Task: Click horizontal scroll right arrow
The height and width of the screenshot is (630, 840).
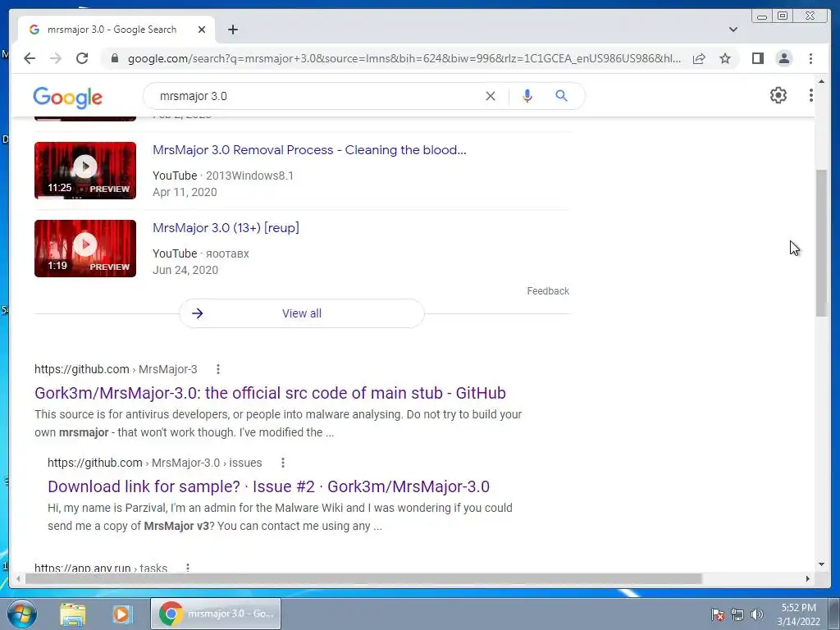Action: (x=808, y=578)
